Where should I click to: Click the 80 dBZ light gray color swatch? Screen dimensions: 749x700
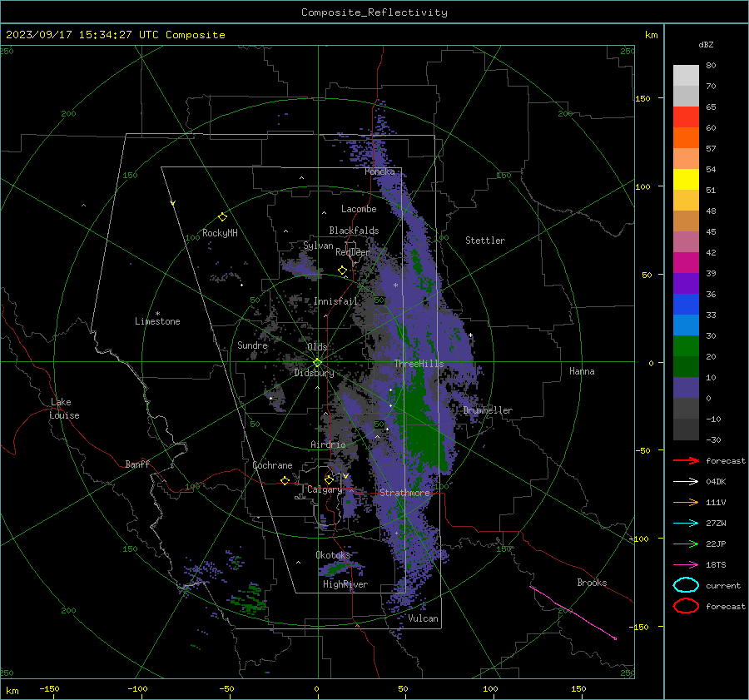click(686, 75)
